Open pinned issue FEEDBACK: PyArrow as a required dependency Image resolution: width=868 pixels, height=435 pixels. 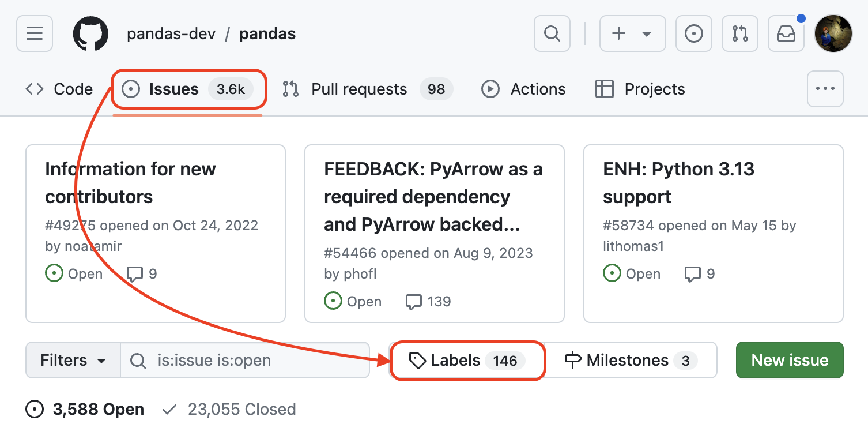tap(433, 197)
